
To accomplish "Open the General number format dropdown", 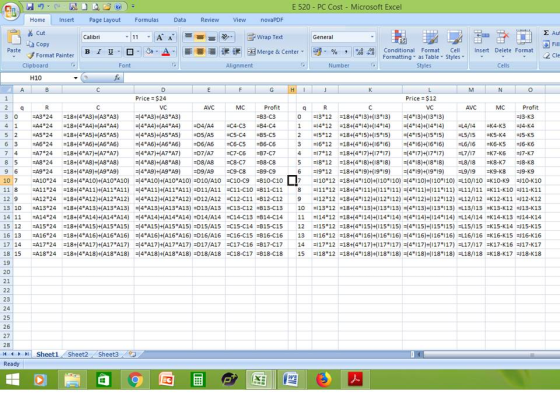I will click(x=372, y=37).
